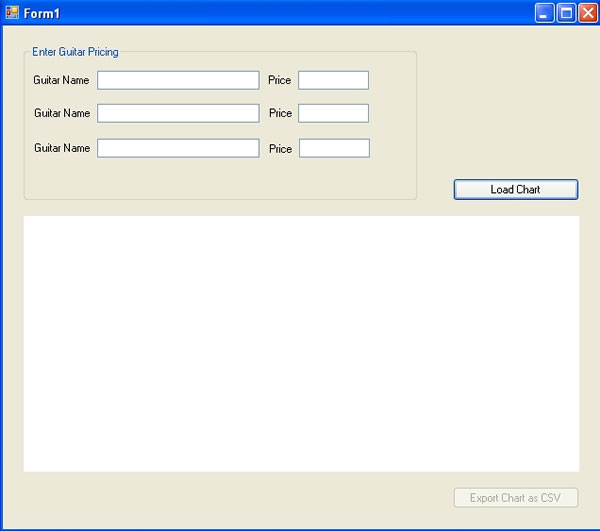Select the second Guitar Name text field
Viewport: 600px width, 531px height.
click(x=178, y=114)
